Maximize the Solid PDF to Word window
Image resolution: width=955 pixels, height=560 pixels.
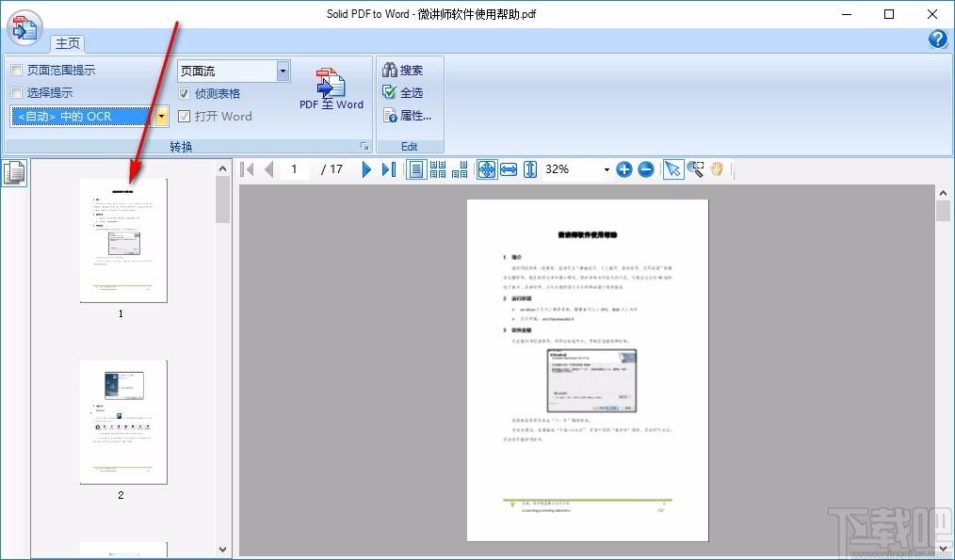click(889, 14)
